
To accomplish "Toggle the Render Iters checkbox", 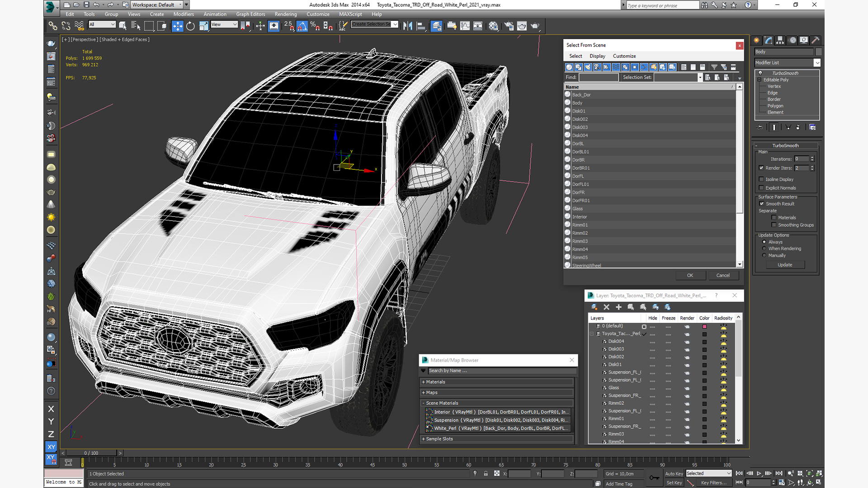I will (761, 168).
